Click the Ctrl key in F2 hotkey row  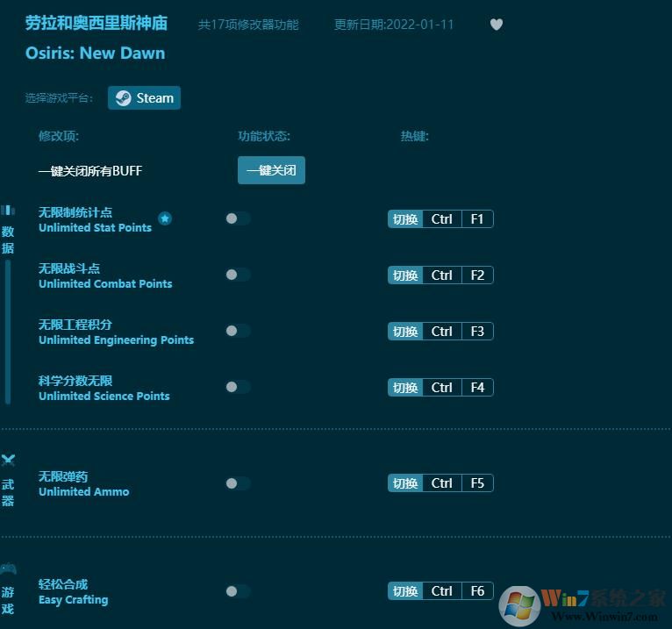[442, 275]
